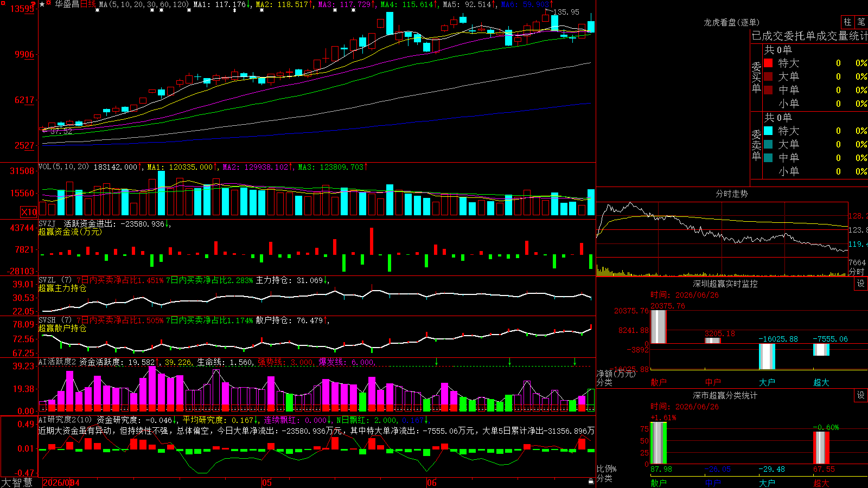Click the 委买单 section label
Image resolution: width=868 pixels, height=488 pixels.
(756, 77)
